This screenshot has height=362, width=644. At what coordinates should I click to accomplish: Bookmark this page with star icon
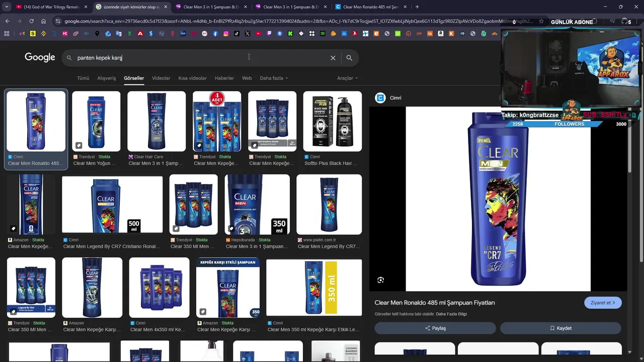pyautogui.click(x=541, y=21)
